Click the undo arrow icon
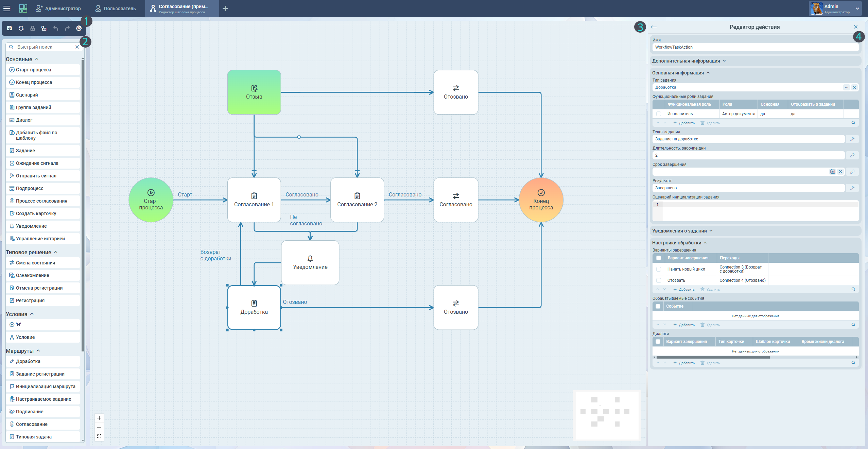This screenshot has width=868, height=449. pos(56,28)
